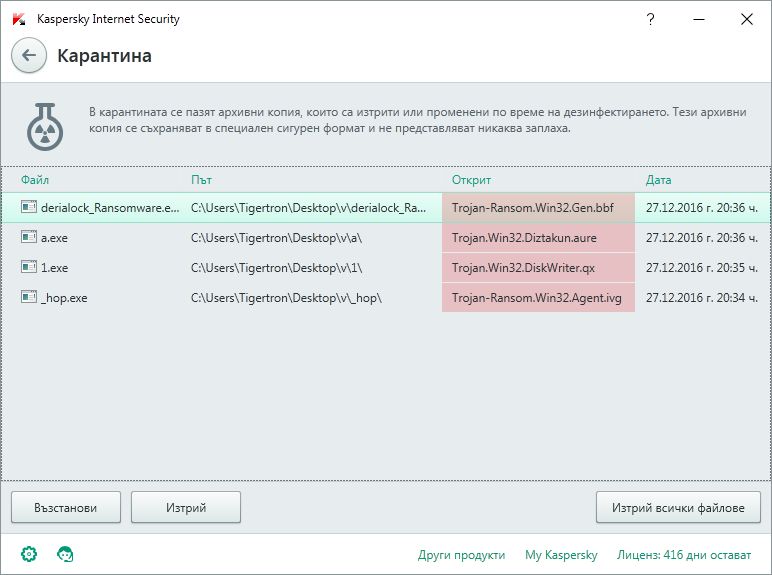Click file icon beside a.exe

point(29,237)
